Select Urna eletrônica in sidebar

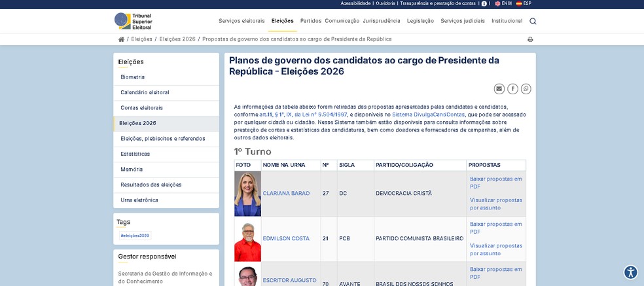[x=166, y=200]
